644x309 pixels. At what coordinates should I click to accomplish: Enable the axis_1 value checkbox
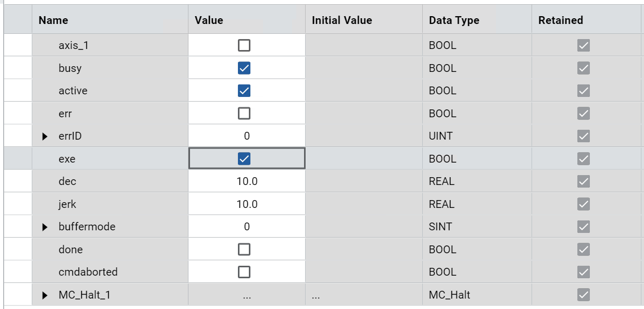(x=244, y=45)
